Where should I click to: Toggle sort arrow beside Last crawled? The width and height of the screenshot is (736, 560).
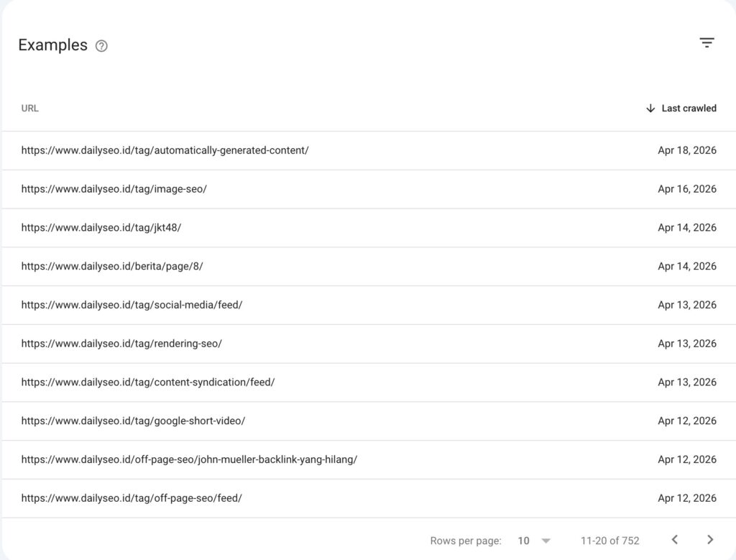point(650,109)
